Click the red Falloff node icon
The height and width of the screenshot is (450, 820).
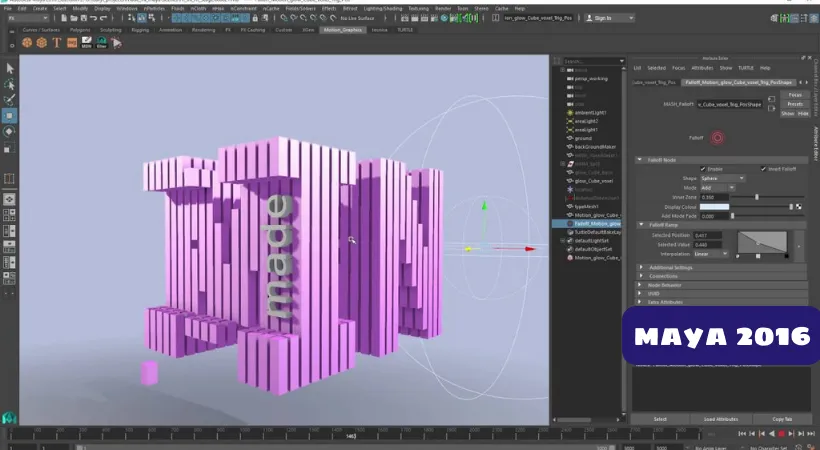[718, 137]
